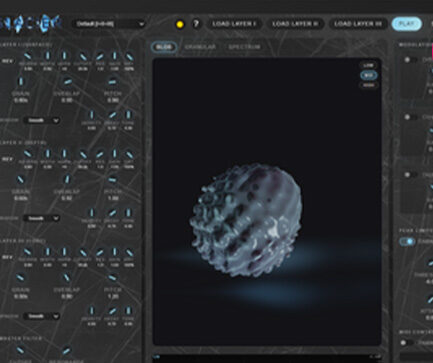Click Layer I GRAIN knob
This screenshot has width=433, height=363.
pyautogui.click(x=21, y=82)
